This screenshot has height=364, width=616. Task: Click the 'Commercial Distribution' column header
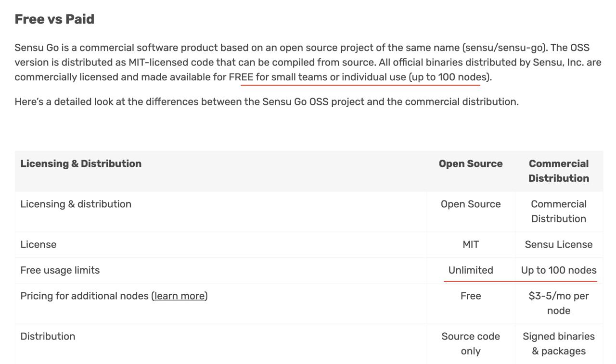[559, 171]
